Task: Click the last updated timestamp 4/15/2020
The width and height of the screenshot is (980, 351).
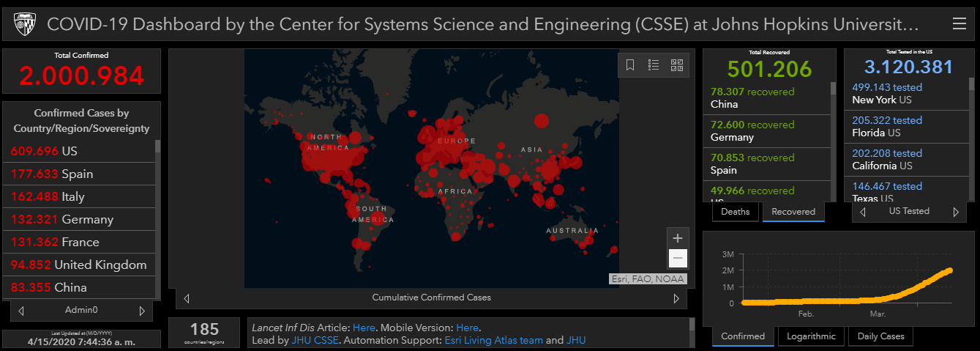Action: [81, 341]
